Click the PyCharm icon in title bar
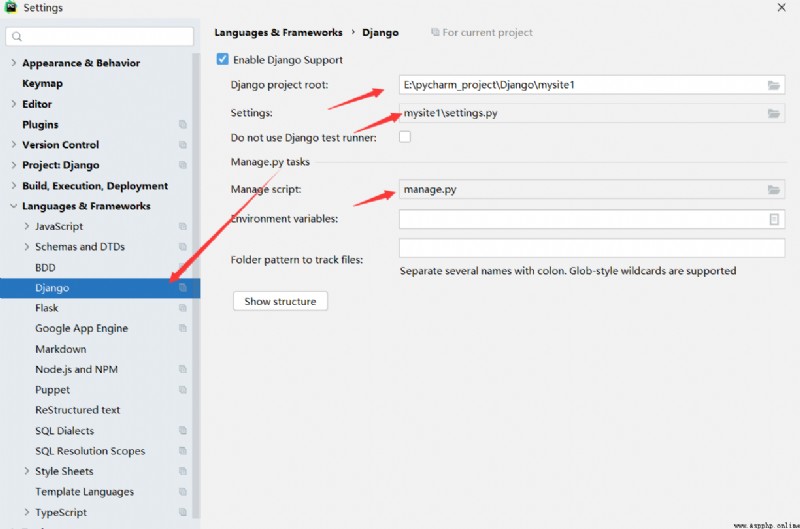 [11, 7]
